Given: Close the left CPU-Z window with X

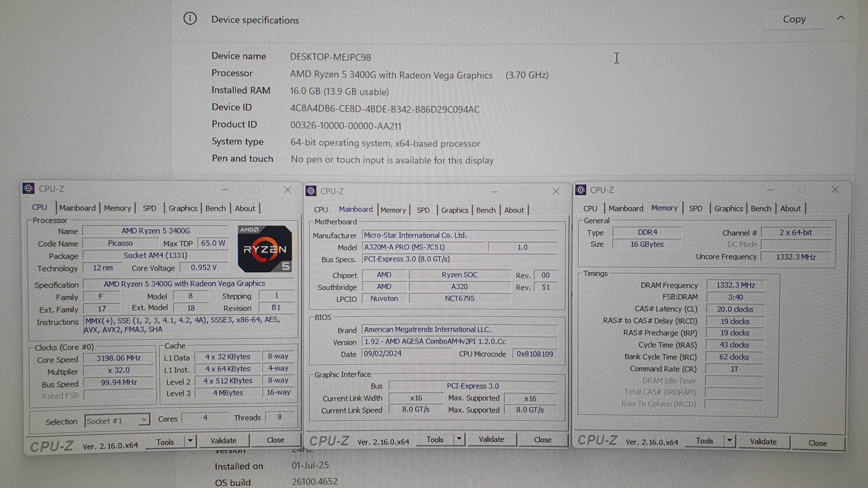Looking at the screenshot, I should (287, 190).
